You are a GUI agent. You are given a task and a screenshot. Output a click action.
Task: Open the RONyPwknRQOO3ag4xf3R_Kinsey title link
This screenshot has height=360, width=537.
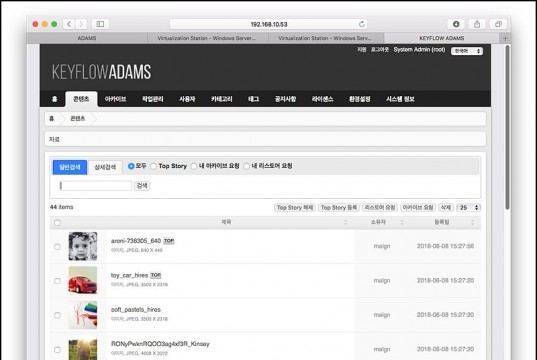pos(160,344)
